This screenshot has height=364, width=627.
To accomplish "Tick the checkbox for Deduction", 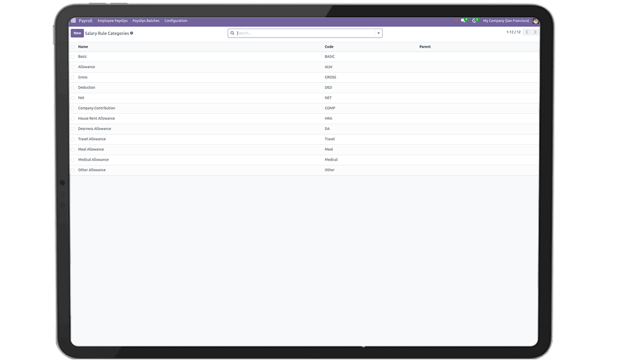I will [73, 88].
